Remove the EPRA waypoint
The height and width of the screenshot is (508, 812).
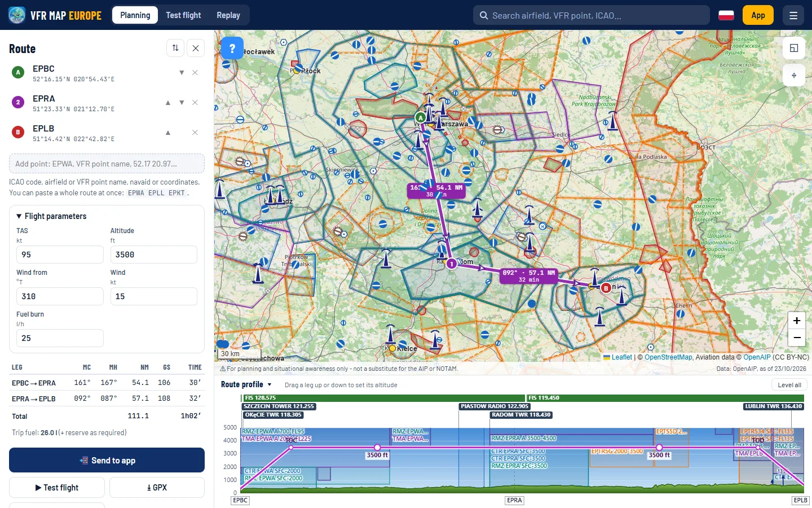(x=195, y=102)
